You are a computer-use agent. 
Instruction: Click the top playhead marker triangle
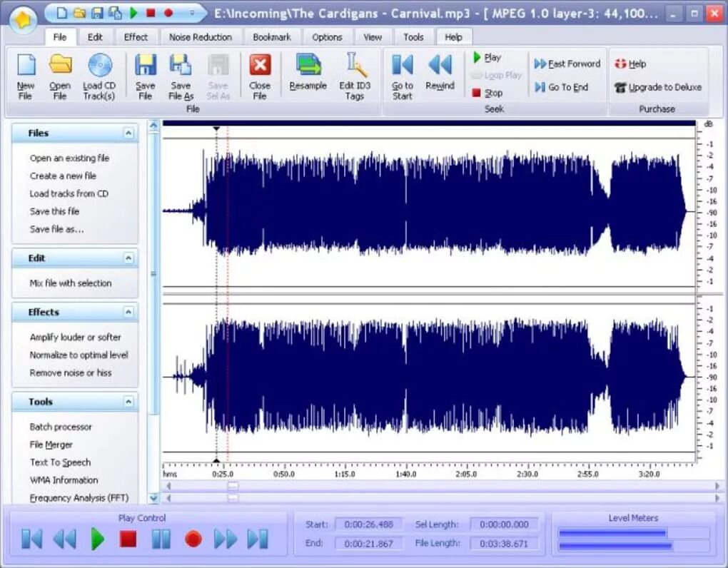coord(216,128)
